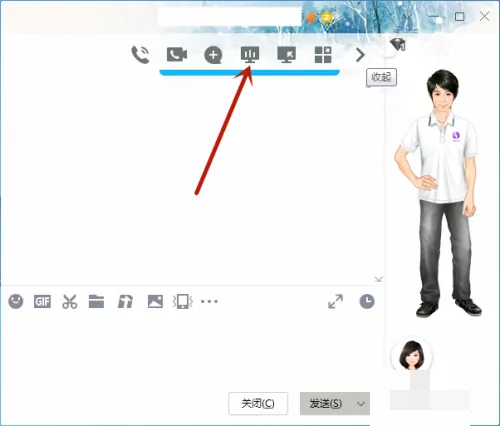Screen dimensions: 500x426
Task: Open the create discussion group icon
Action: pos(213,55)
